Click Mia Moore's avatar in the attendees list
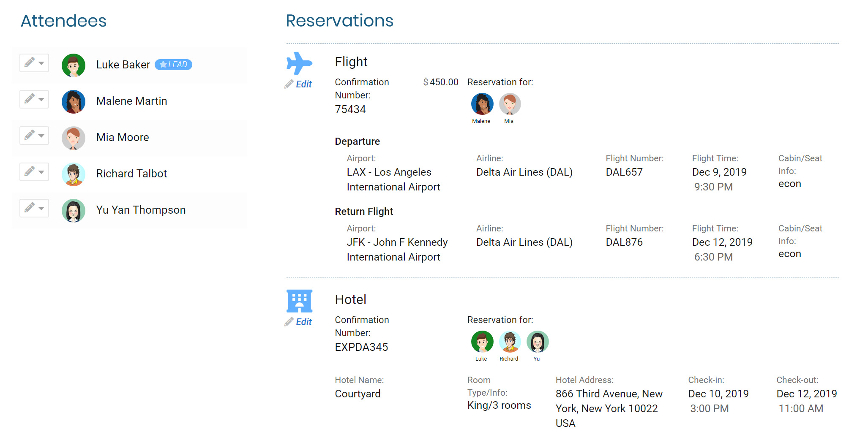This screenshot has width=868, height=440. [74, 138]
